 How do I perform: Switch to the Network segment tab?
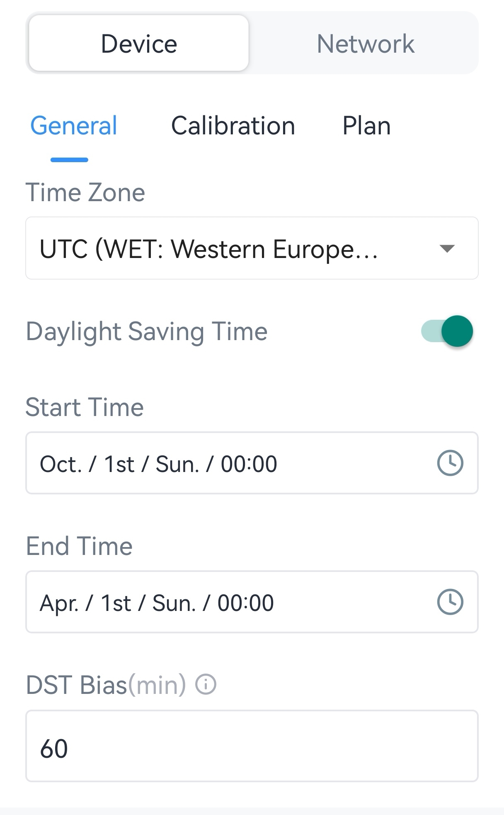365,44
